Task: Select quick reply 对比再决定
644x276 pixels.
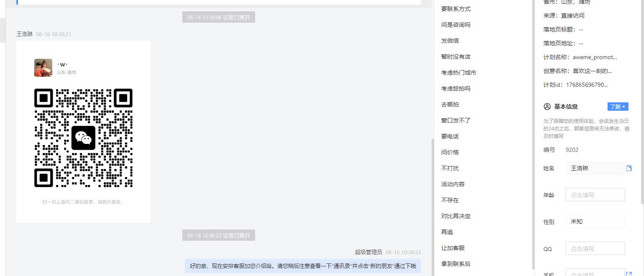Action: coord(455,216)
